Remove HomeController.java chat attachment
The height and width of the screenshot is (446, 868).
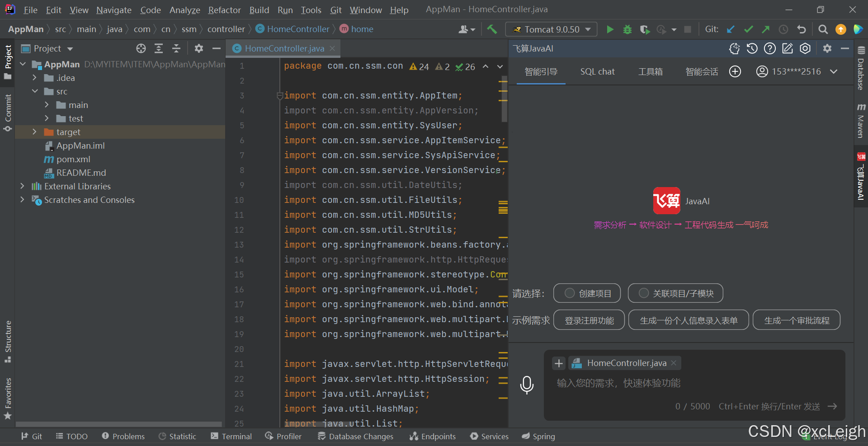674,363
